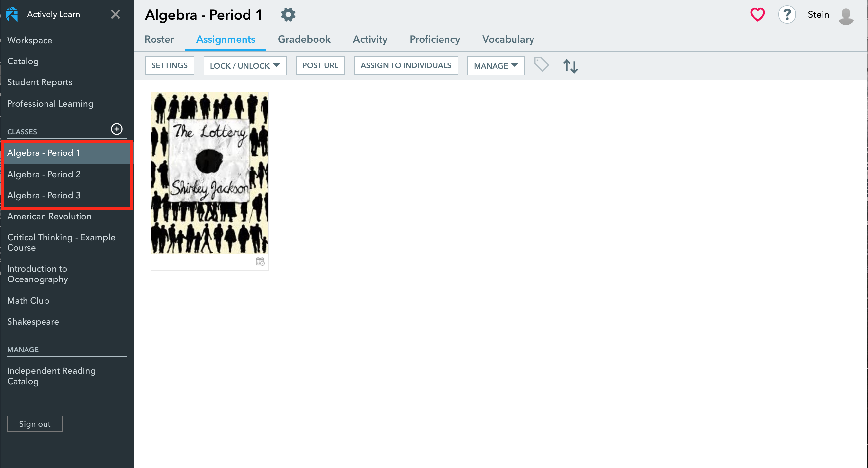The height and width of the screenshot is (468, 868).
Task: Switch to the Gradebook tab
Action: point(304,39)
